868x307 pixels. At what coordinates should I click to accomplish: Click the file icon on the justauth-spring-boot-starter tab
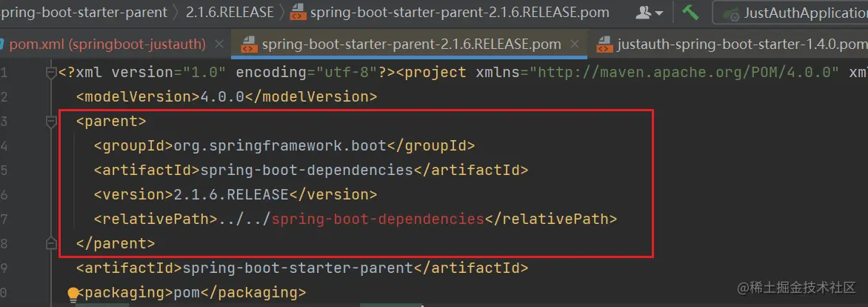coord(604,44)
